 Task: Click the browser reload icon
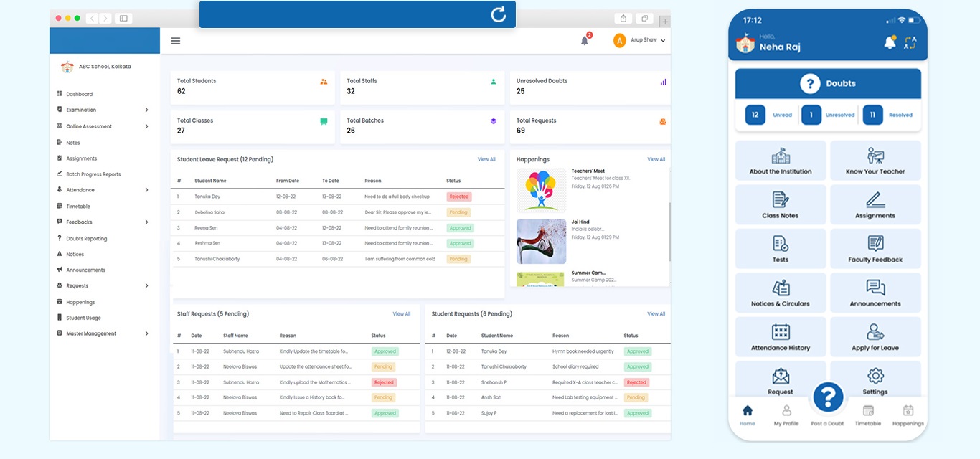click(x=498, y=15)
